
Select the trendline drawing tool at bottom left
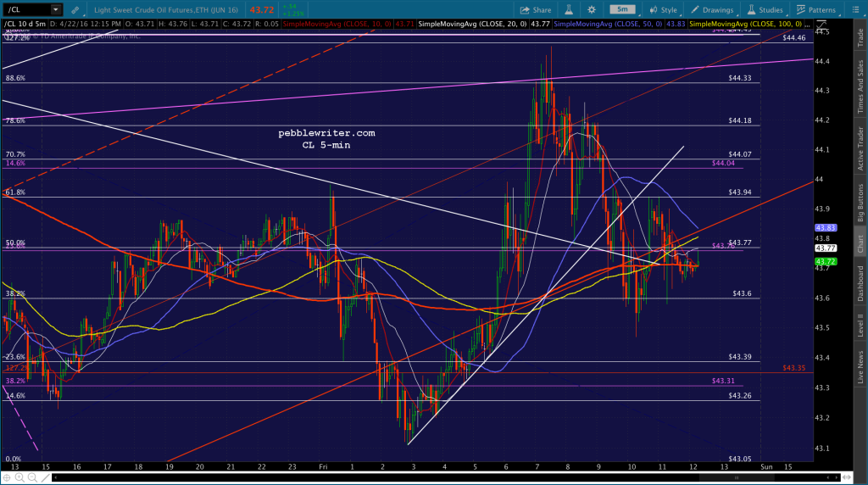[x=46, y=477]
